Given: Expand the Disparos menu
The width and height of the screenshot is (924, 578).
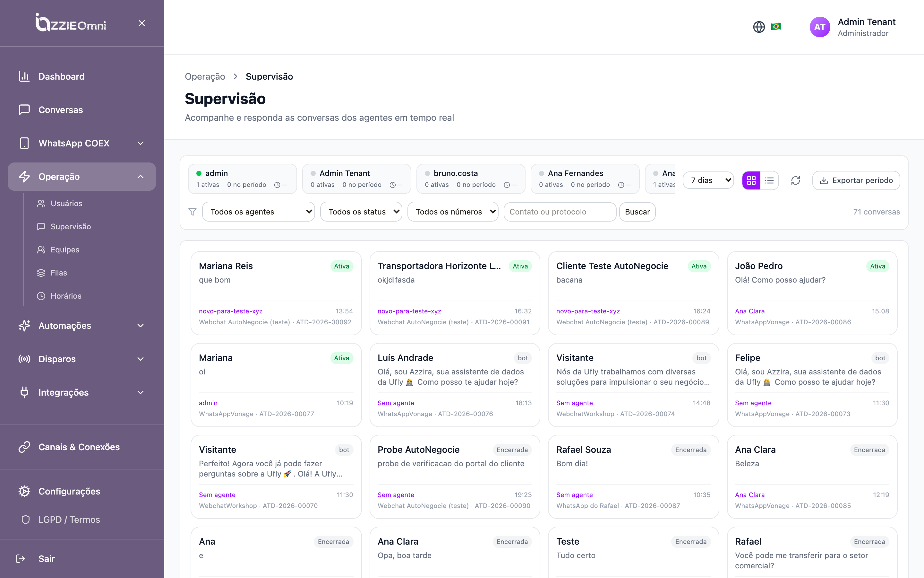Looking at the screenshot, I should [82, 359].
